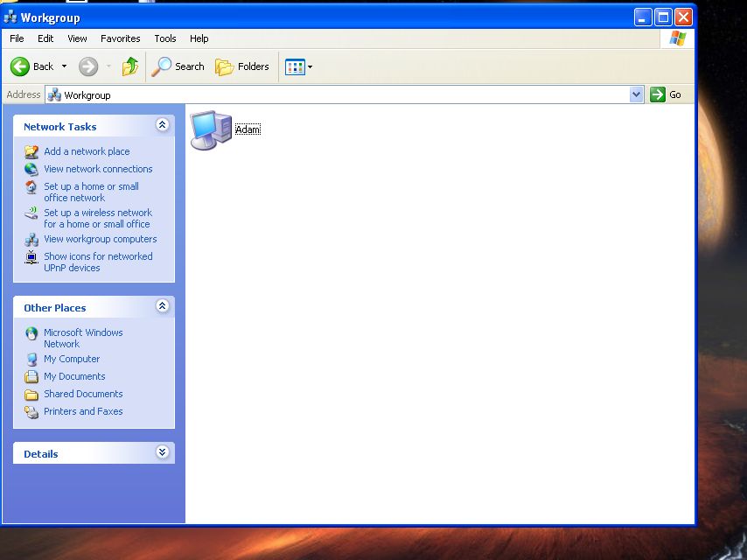
Task: Click the Microsoft Windows Network globe icon
Action: pos(31,333)
